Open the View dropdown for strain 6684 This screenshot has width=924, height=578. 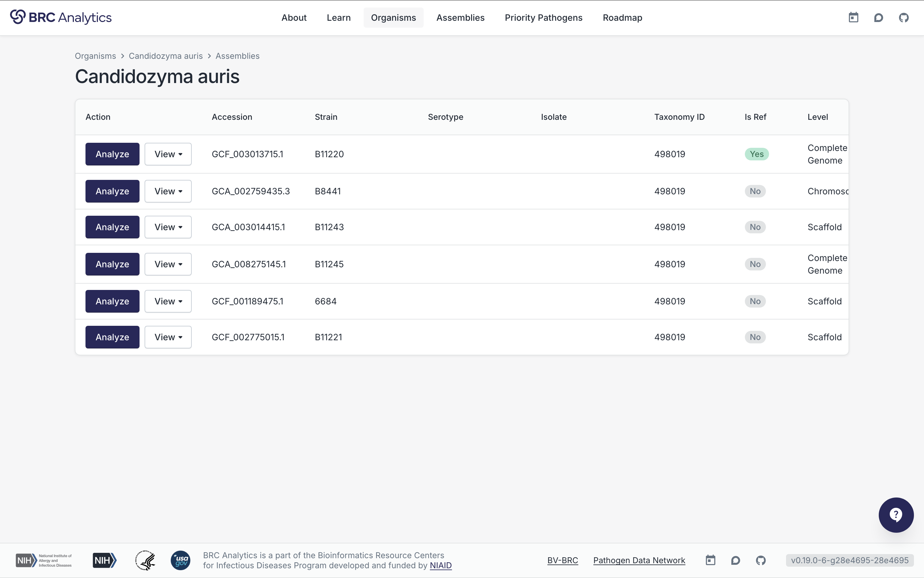click(x=168, y=301)
